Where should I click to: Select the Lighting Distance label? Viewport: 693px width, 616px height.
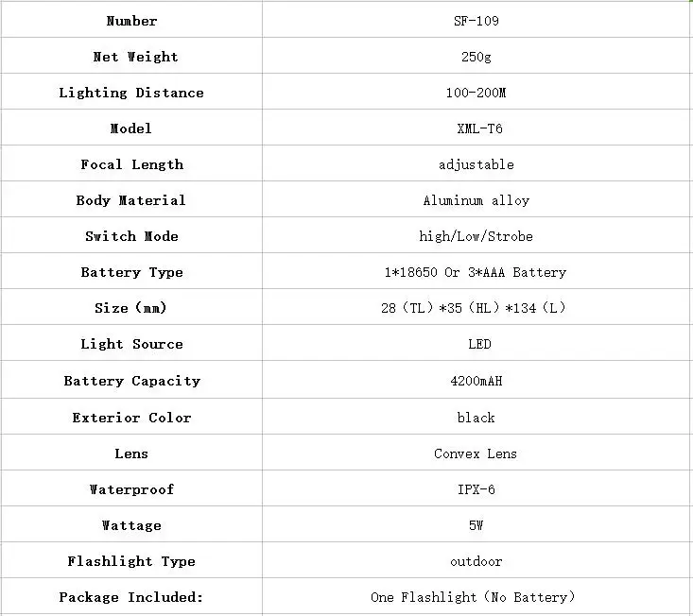coord(131,93)
